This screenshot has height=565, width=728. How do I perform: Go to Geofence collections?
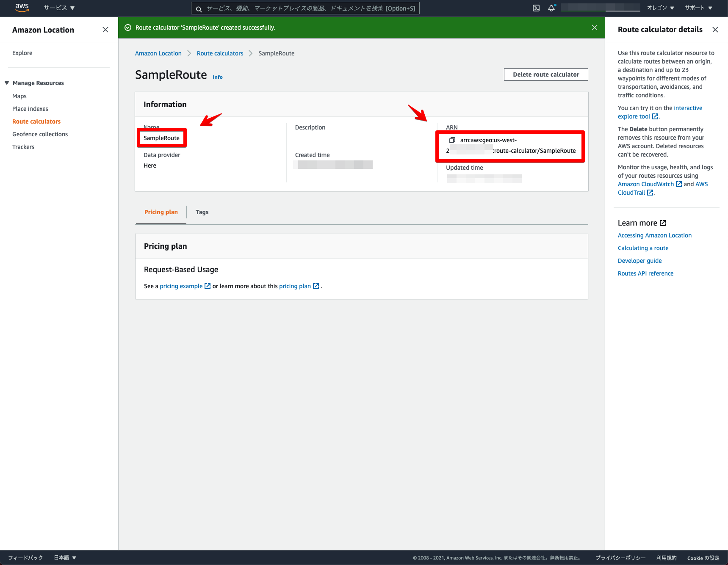40,134
